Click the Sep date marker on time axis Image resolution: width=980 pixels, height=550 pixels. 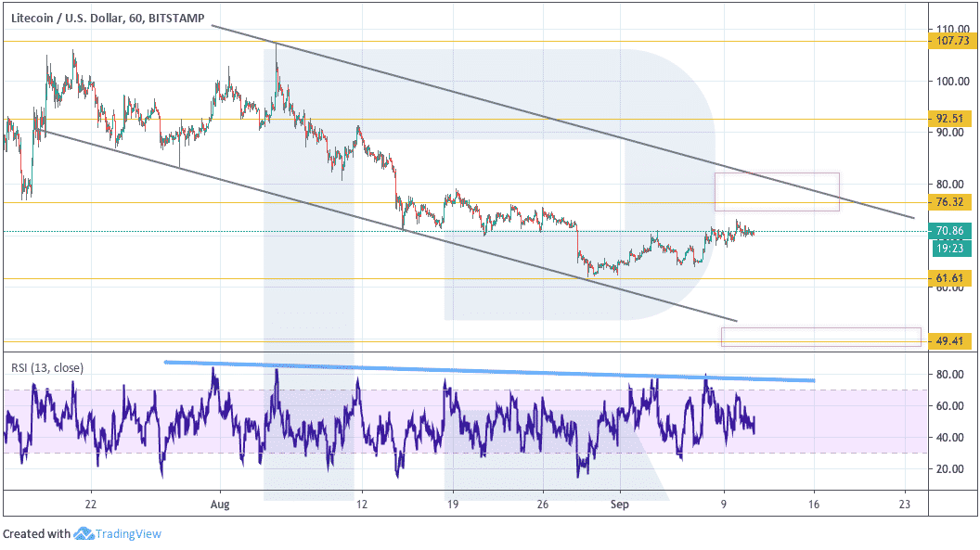coord(619,505)
